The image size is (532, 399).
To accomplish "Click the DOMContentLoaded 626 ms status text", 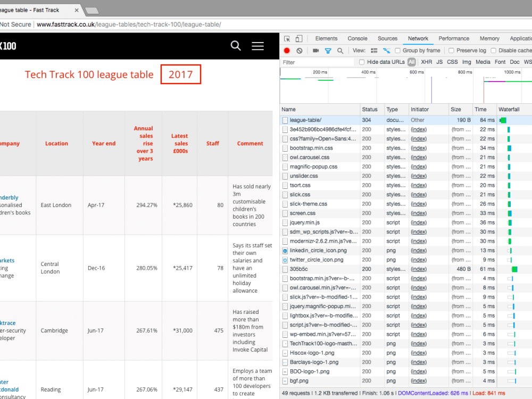I will click(x=433, y=393).
